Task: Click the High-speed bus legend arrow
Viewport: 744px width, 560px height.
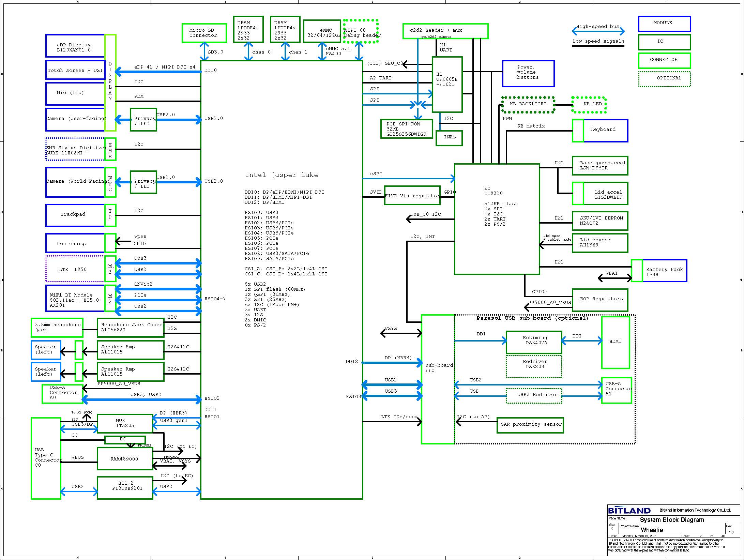Action: [598, 31]
